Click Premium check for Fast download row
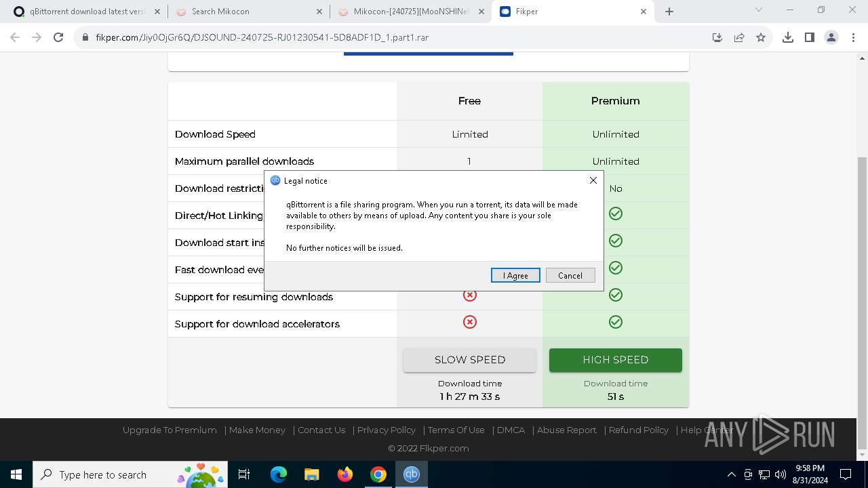Image resolution: width=868 pixels, height=488 pixels. (x=616, y=268)
